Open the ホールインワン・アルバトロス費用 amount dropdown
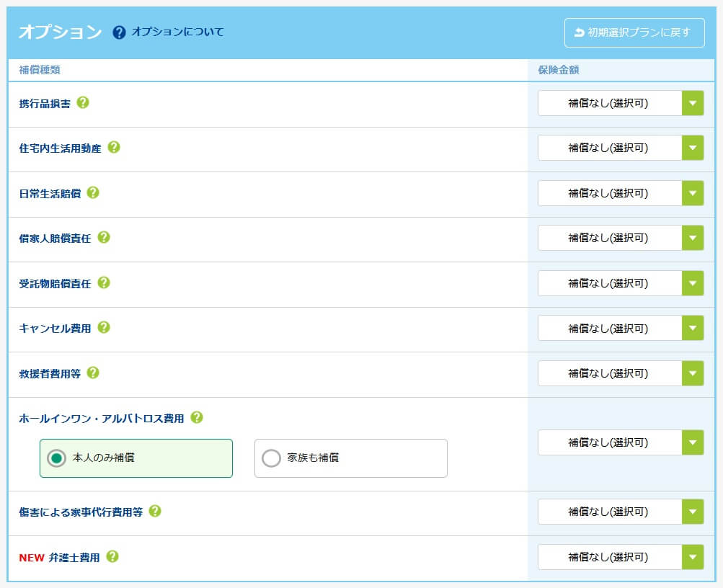This screenshot has height=588, width=723. point(621,442)
